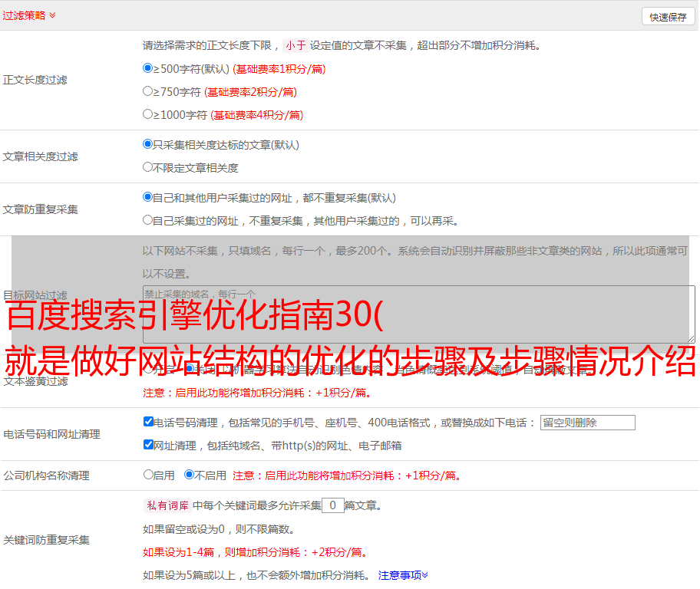
Task: Click the keyword article count field
Action: point(332,505)
